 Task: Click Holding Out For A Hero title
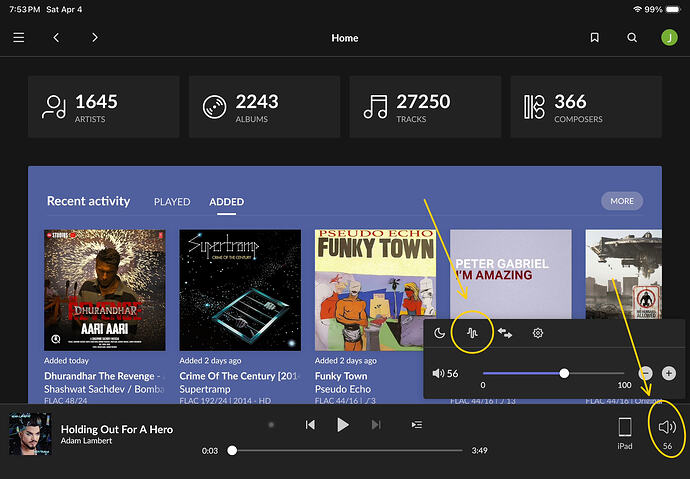(117, 429)
